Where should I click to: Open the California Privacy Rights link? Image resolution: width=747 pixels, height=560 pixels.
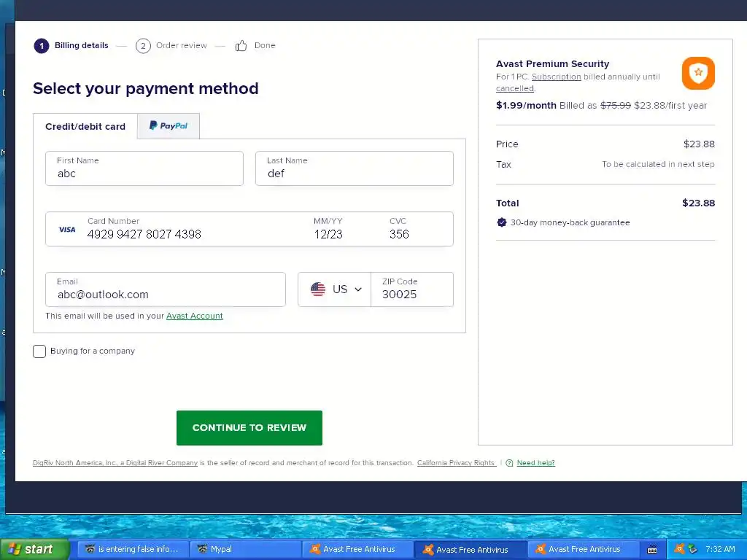tap(456, 463)
